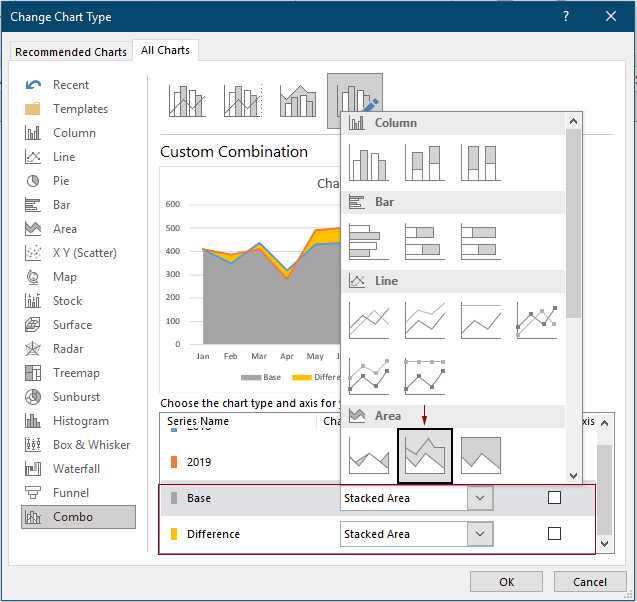Choose the Clustered Column chart icon
The width and height of the screenshot is (637, 602).
click(368, 162)
